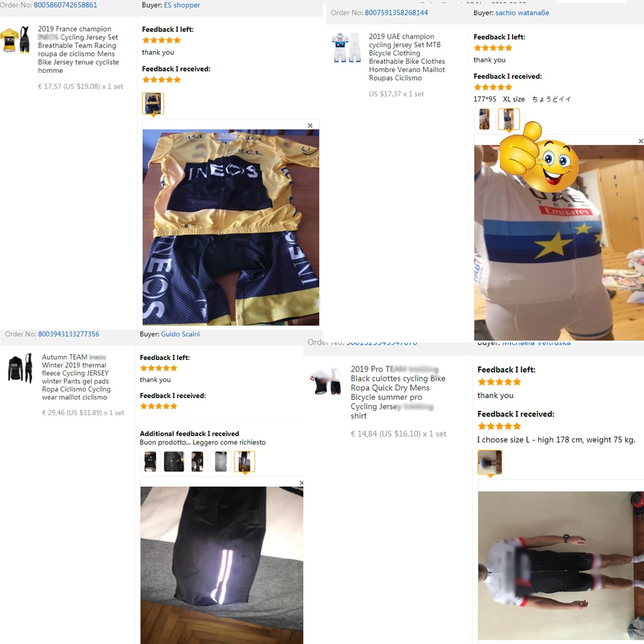The height and width of the screenshot is (644, 644).
Task: Open order number 8005860742658861 link
Action: (x=65, y=5)
